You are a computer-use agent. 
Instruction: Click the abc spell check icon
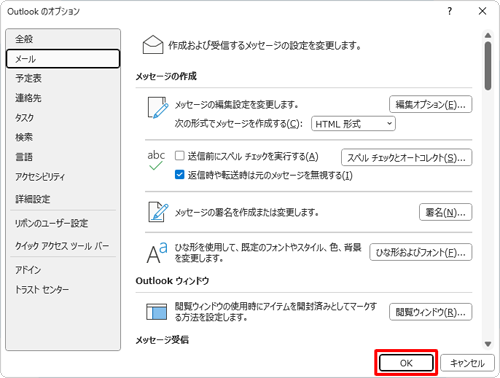[156, 160]
